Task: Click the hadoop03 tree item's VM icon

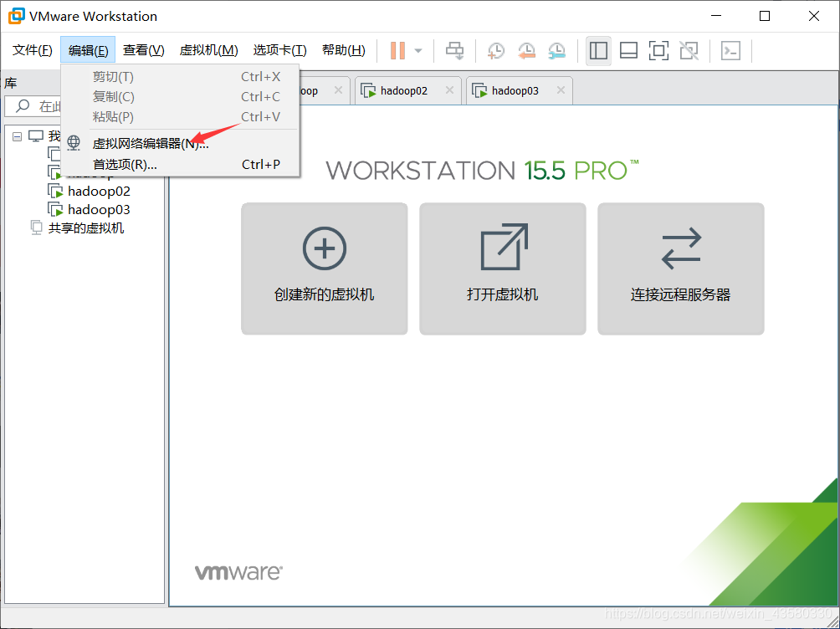Action: point(56,209)
